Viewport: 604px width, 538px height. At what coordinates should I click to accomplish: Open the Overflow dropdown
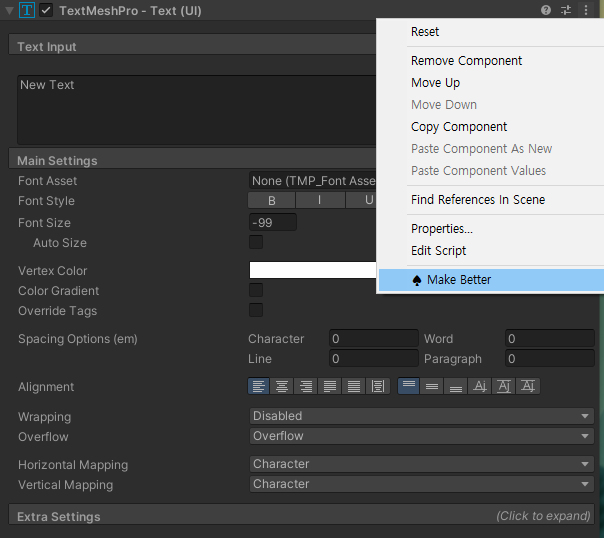tap(421, 436)
